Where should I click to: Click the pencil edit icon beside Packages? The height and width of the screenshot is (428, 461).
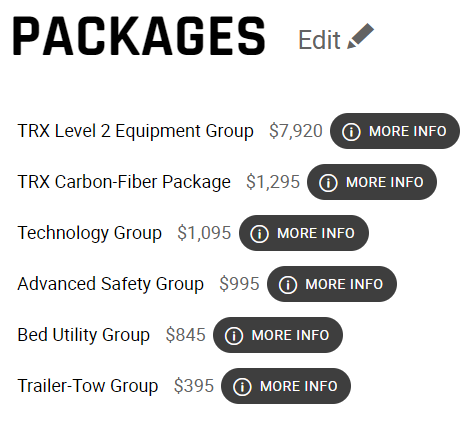pos(360,36)
